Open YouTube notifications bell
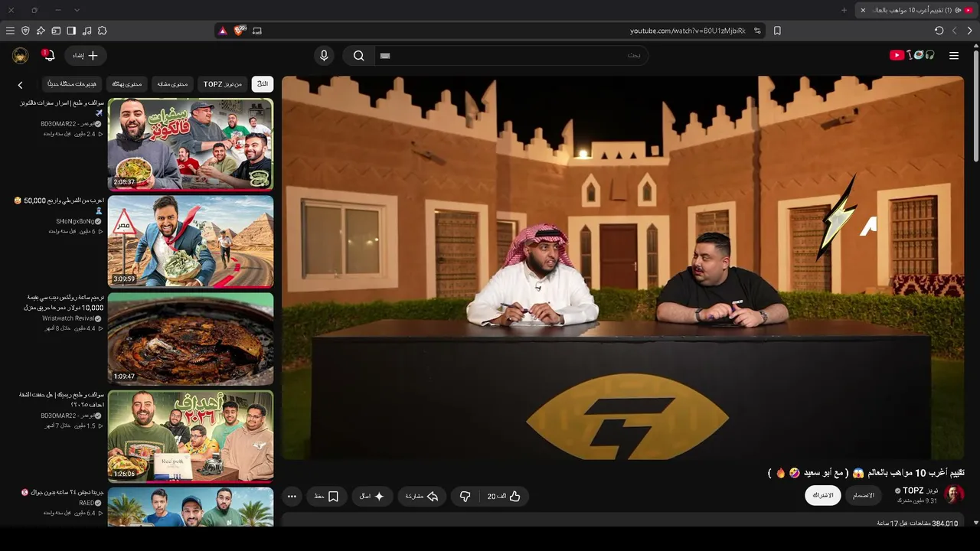 [48, 55]
